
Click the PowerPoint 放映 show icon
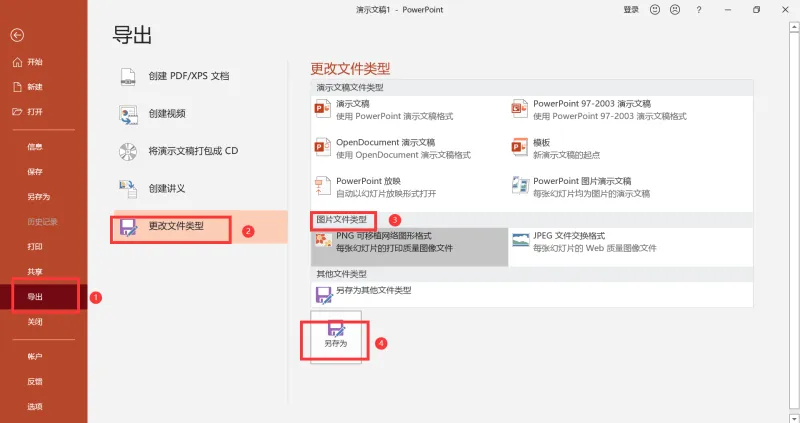tap(322, 186)
